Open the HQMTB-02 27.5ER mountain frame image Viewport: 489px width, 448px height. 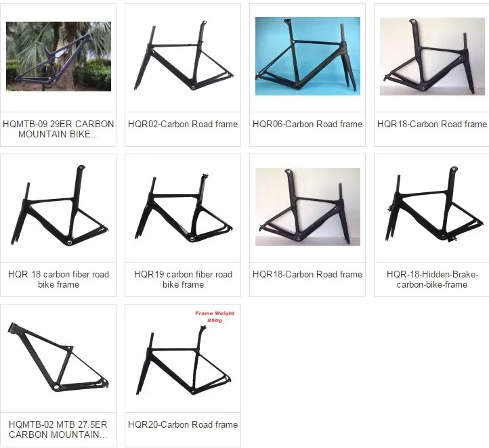58,357
